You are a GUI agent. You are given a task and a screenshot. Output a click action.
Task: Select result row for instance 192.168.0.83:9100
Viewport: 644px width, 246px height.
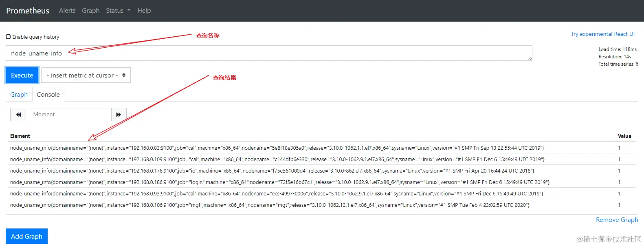tap(323, 148)
